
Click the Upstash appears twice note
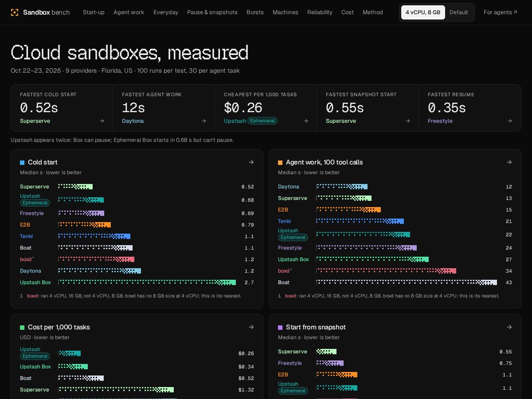click(122, 140)
